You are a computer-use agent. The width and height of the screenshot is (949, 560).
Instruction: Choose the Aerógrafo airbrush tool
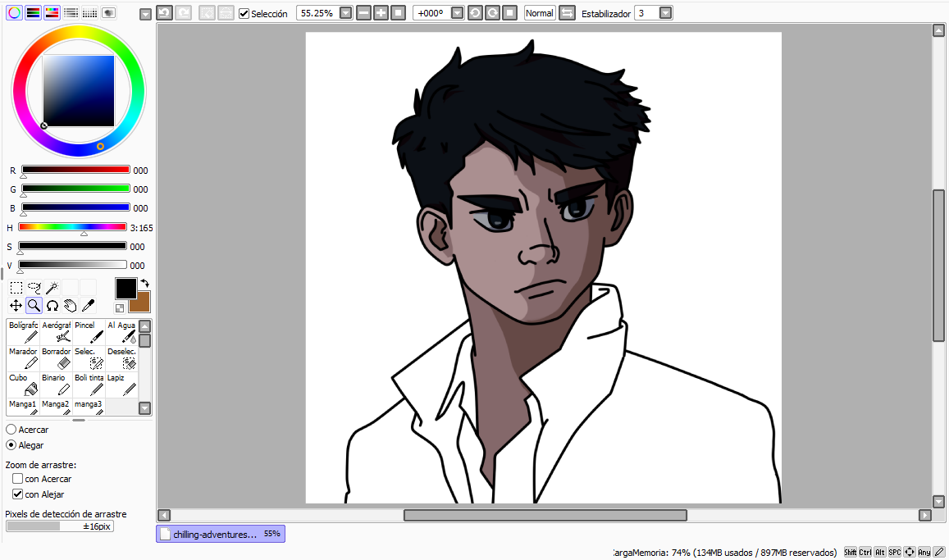click(57, 332)
